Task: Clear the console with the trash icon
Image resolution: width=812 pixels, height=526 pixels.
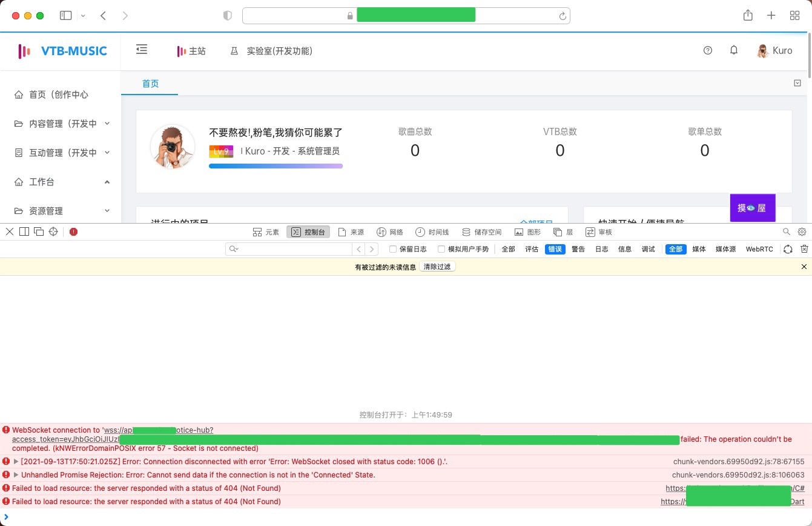Action: point(804,249)
